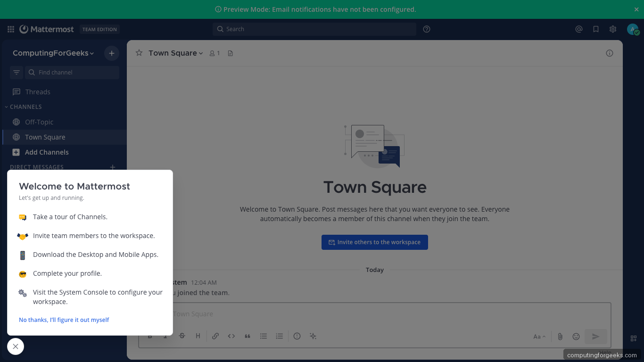644x362 pixels.
Task: Open the emoji picker
Action: 576,336
